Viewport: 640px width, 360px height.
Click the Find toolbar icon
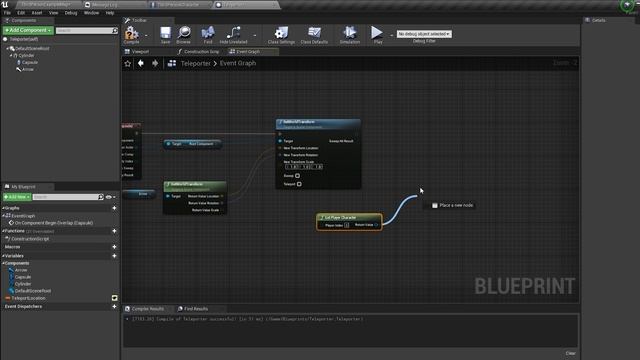point(208,33)
